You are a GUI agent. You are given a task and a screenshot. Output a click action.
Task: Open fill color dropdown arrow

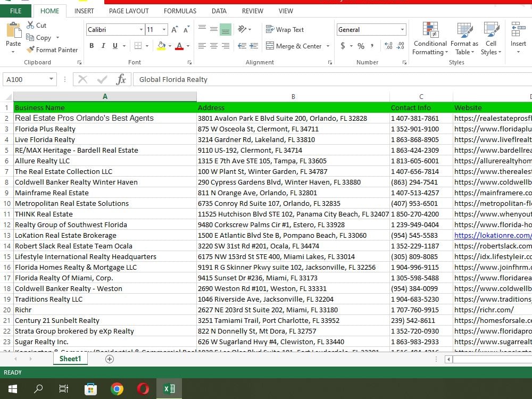pyautogui.click(x=170, y=46)
